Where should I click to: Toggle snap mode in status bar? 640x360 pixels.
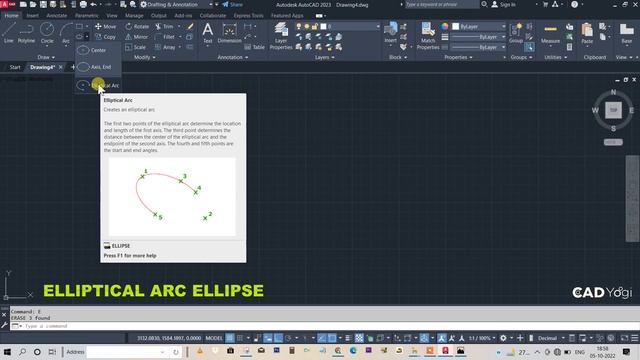click(240, 338)
